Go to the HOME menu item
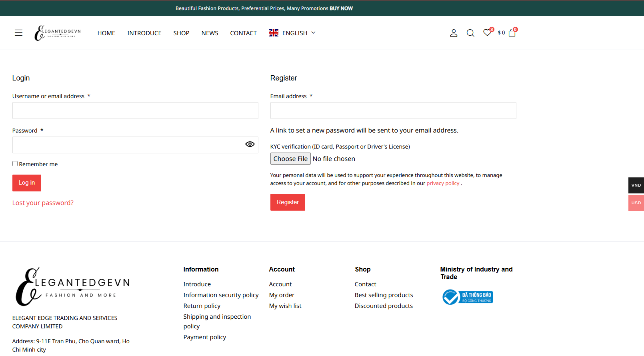The height and width of the screenshot is (356, 644). coord(106,33)
